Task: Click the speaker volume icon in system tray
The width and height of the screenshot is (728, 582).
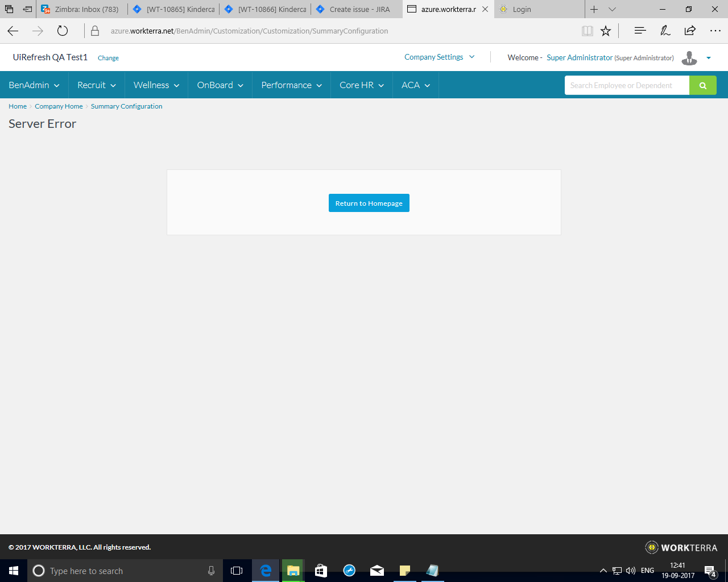Action: 630,571
